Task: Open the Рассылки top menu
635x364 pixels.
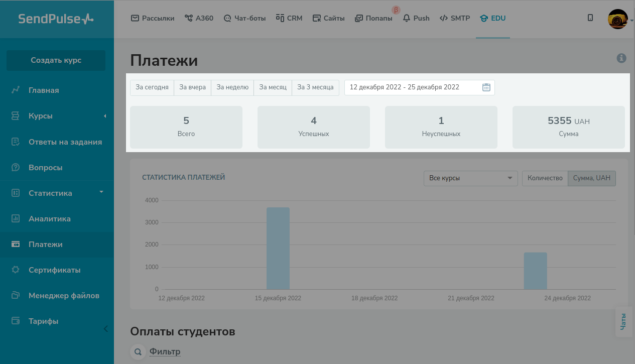Action: 153,18
